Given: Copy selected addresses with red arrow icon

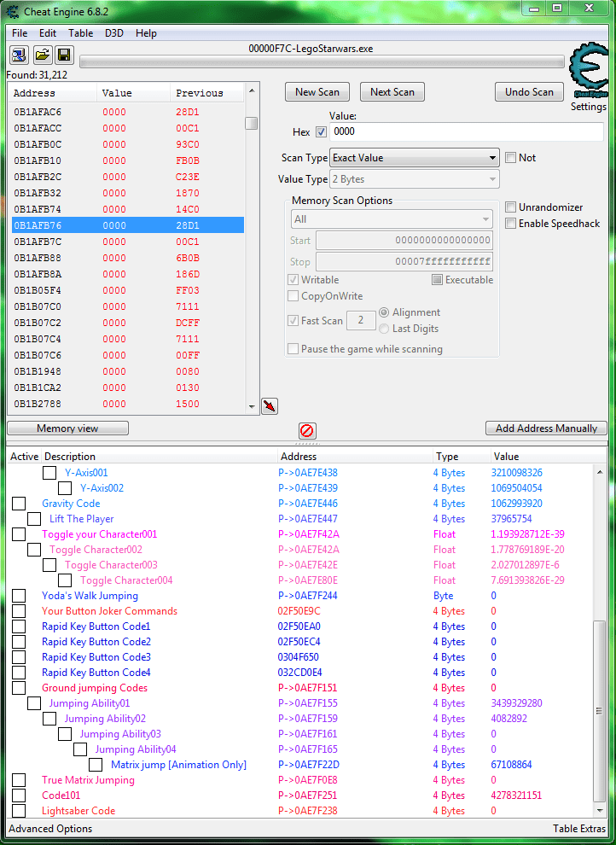Looking at the screenshot, I should [x=270, y=405].
